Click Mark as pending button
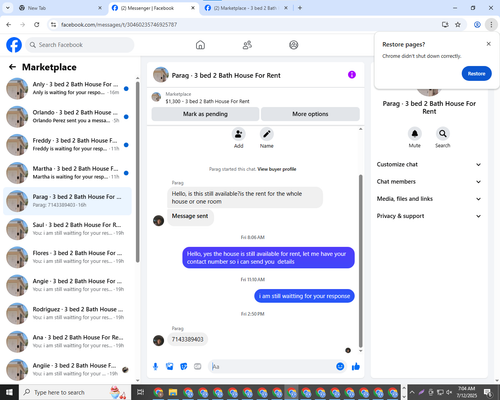 [x=205, y=114]
